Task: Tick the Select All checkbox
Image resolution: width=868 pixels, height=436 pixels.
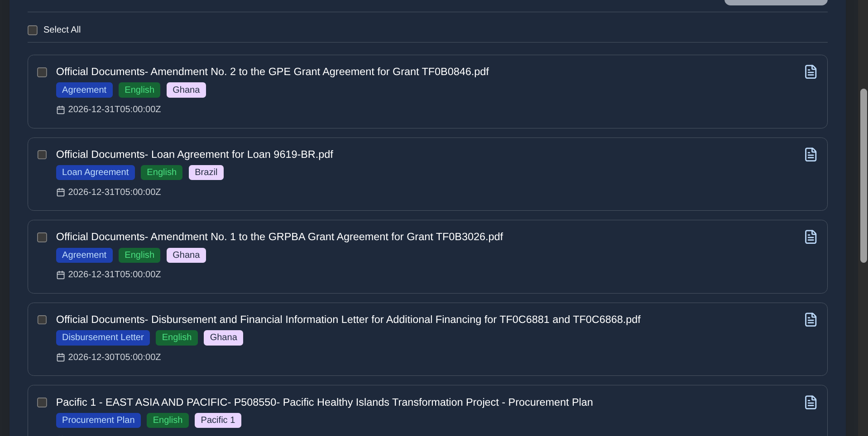Action: point(33,30)
